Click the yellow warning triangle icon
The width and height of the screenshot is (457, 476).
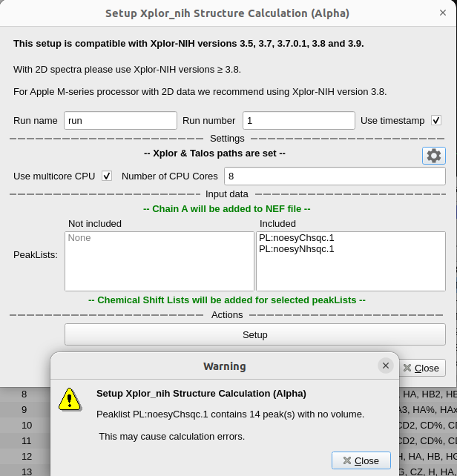click(70, 400)
